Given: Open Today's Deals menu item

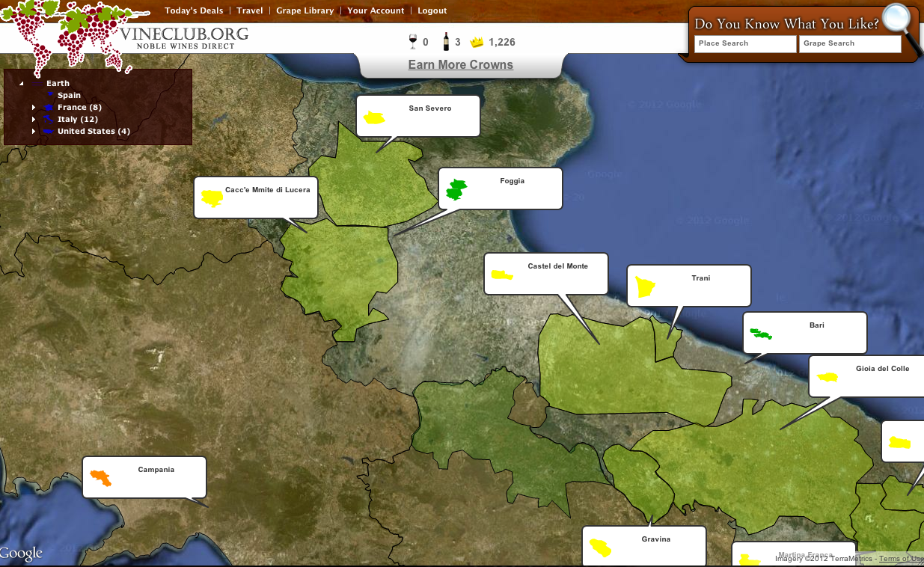Looking at the screenshot, I should [x=194, y=10].
